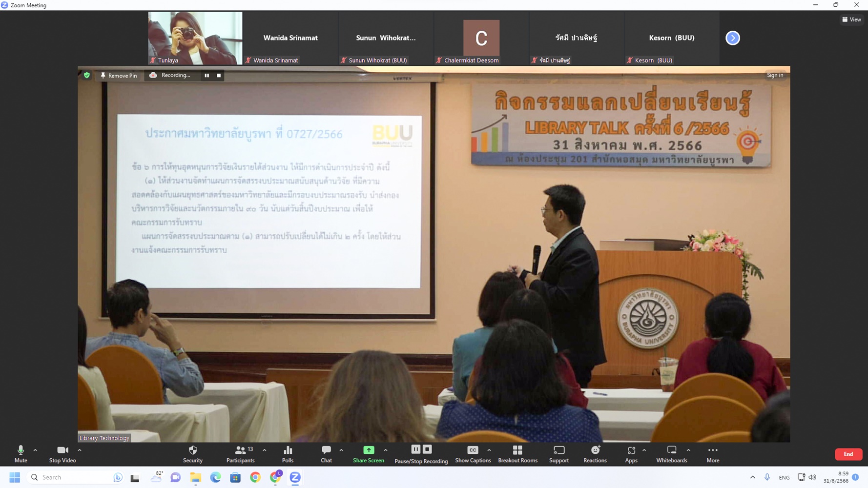Screen dimensions: 868x488
Task: Expand audio options arrow beside Mute
Action: click(x=35, y=450)
